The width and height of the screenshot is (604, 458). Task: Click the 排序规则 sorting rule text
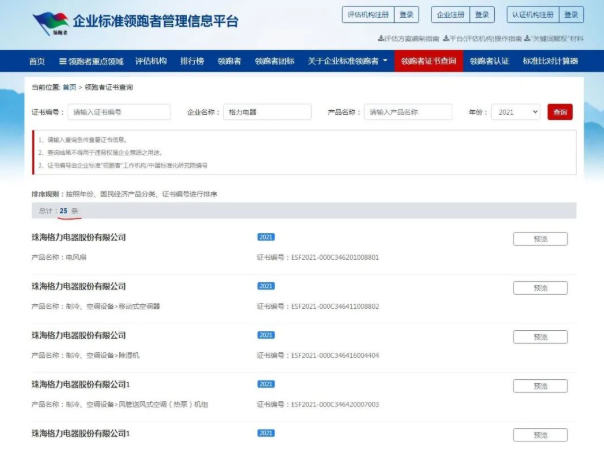tap(124, 194)
